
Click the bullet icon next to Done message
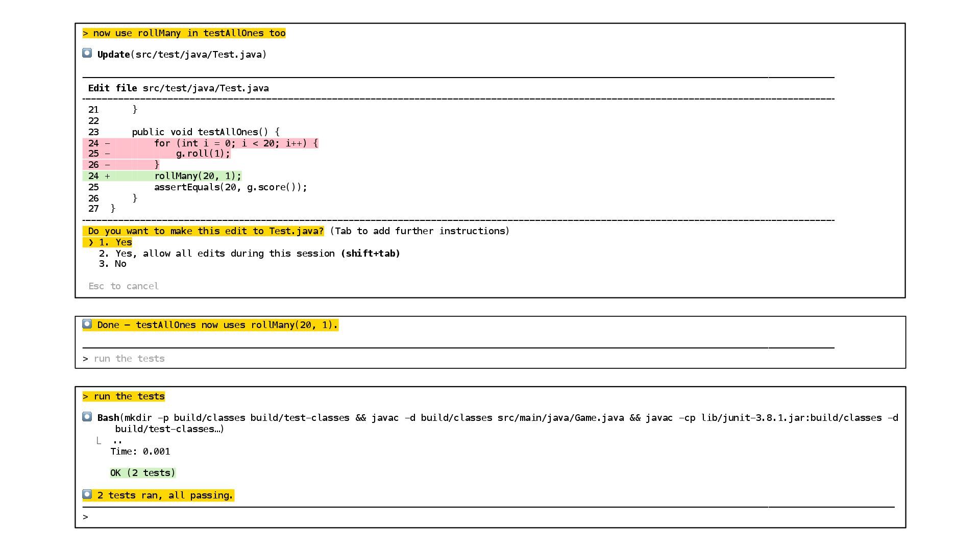coord(87,324)
